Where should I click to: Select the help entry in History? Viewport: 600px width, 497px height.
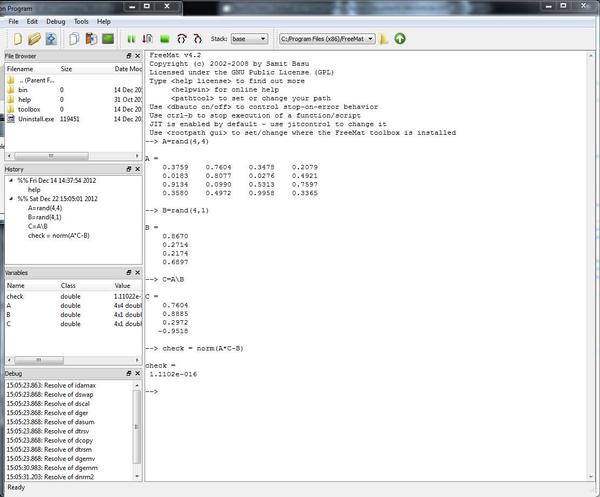pos(34,190)
